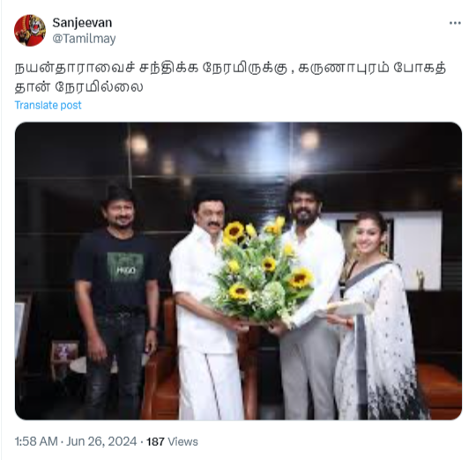
Task: Open the Sanjeevan display name profile link
Action: pyautogui.click(x=82, y=22)
